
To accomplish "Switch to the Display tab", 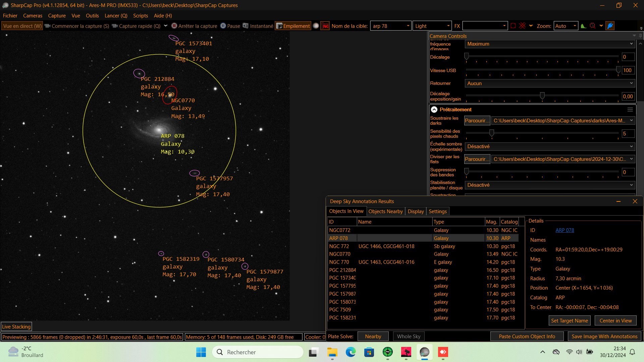I will click(416, 212).
